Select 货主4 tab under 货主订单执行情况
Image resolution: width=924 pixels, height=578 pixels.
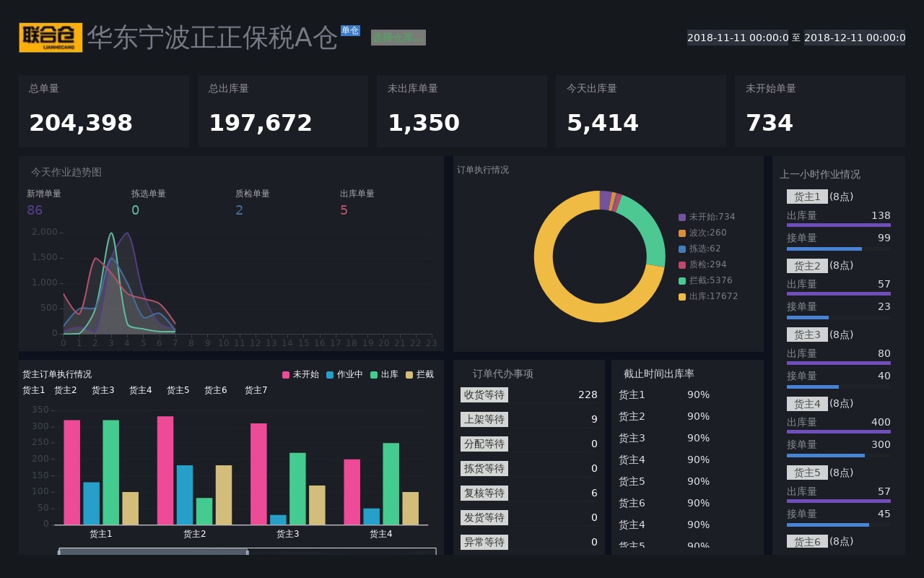[141, 390]
